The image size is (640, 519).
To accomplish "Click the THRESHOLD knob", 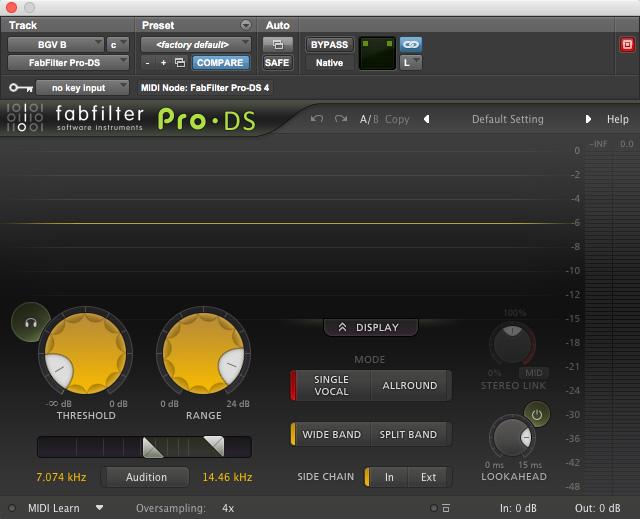I will [x=85, y=353].
